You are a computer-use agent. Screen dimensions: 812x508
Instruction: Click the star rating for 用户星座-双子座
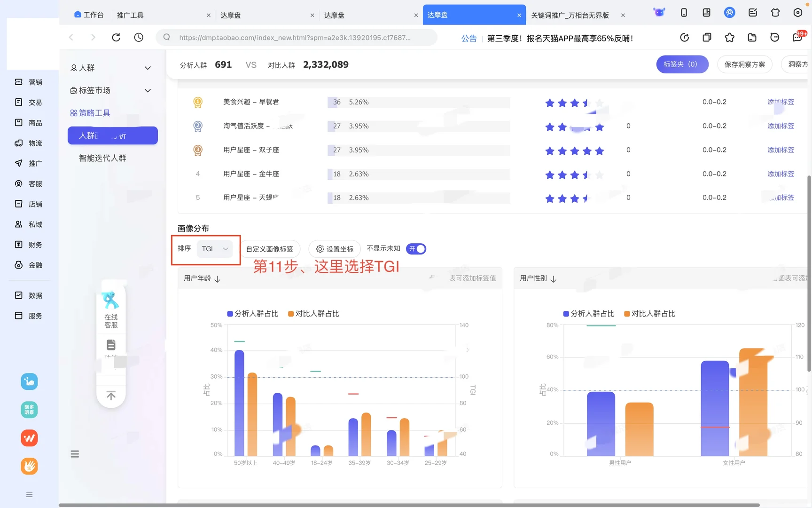tap(574, 151)
